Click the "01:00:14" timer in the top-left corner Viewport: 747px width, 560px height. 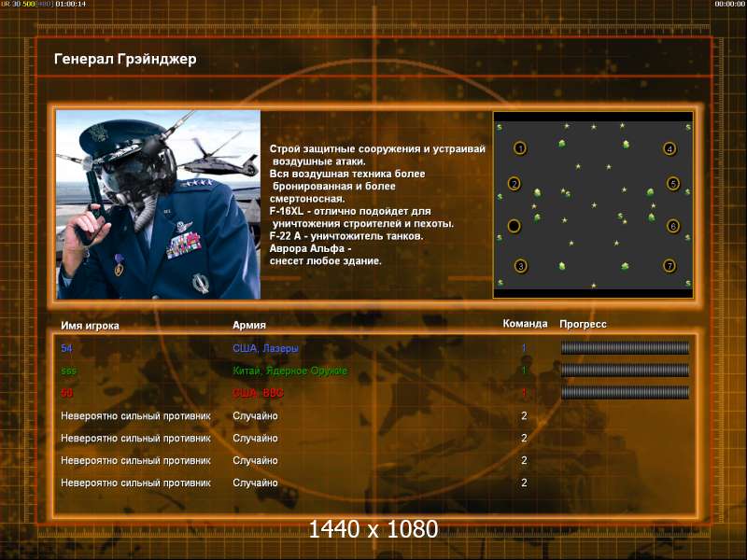pos(71,4)
